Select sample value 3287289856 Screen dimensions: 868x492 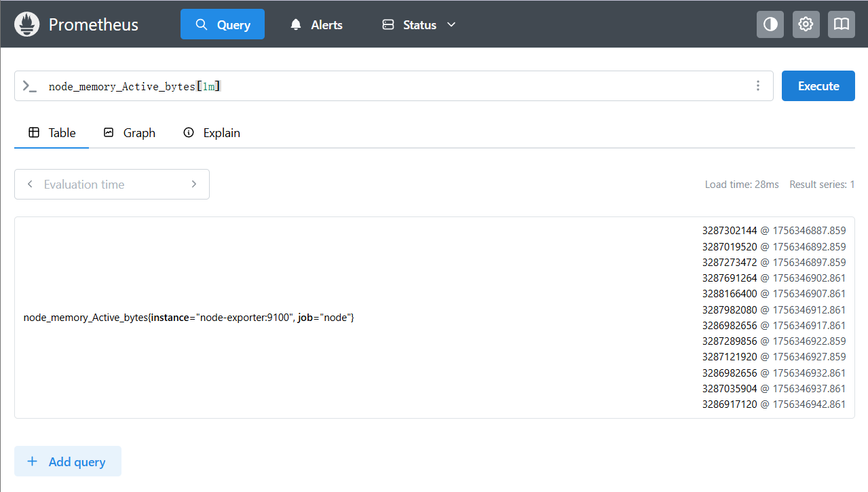730,341
